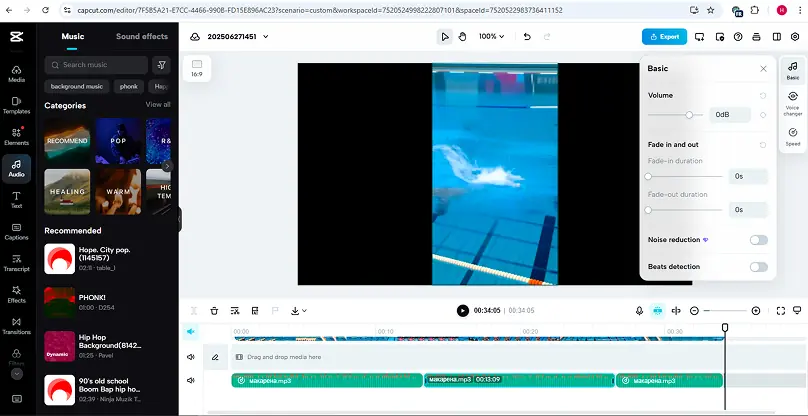The width and height of the screenshot is (808, 416).
Task: Open the Text panel
Action: (x=16, y=200)
